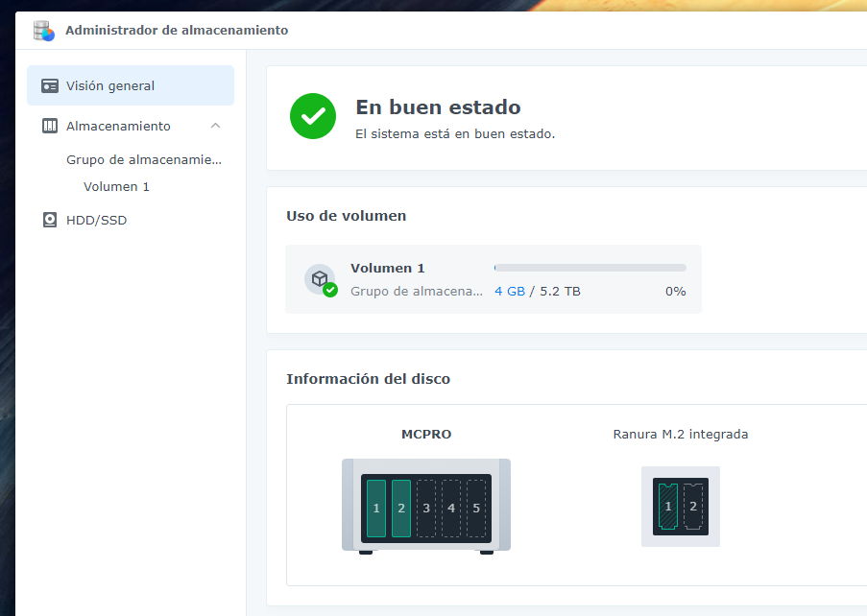Screen dimensions: 867x616
Task: Select M.2 slot 1 in Ranura M.2 integrada
Action: click(668, 506)
